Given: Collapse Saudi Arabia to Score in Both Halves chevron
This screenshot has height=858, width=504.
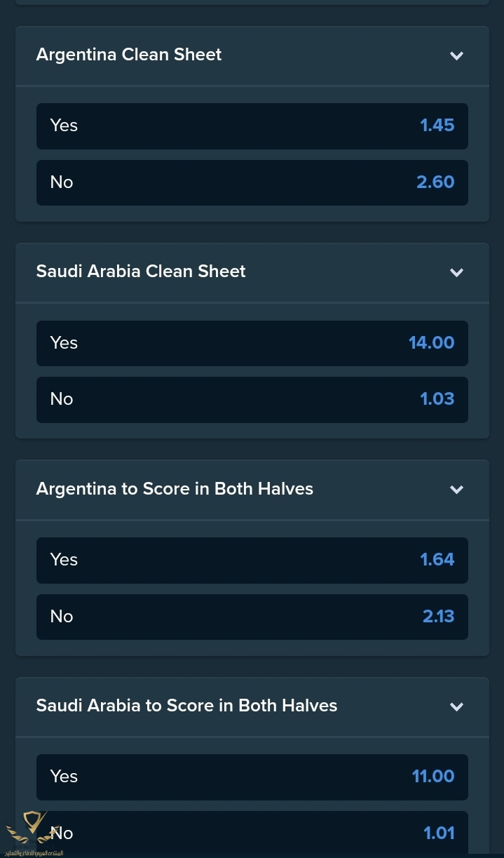Looking at the screenshot, I should [x=456, y=706].
